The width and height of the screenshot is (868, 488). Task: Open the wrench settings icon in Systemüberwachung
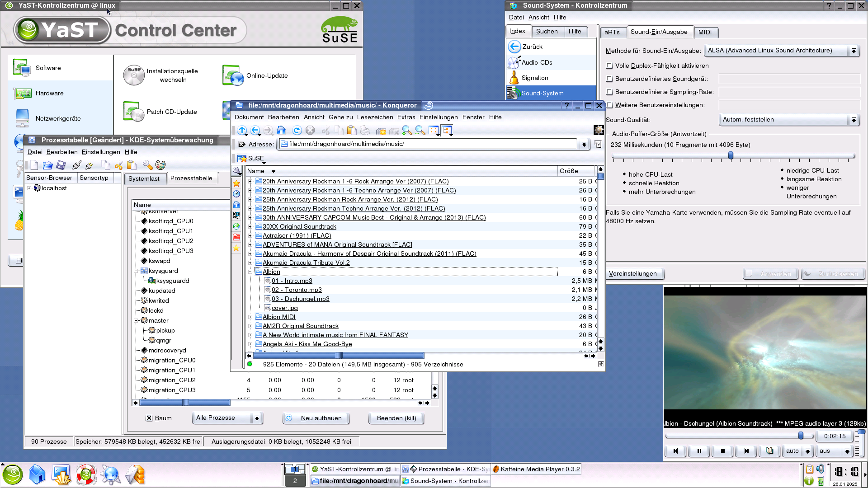(147, 165)
